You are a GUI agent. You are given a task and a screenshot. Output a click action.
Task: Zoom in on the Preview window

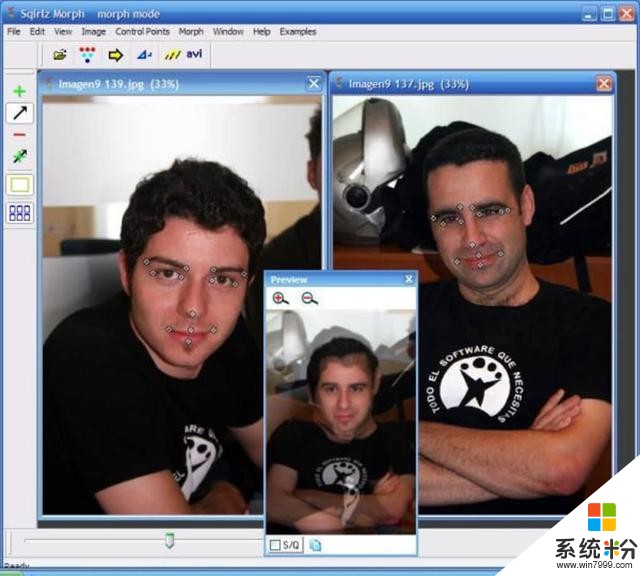[x=280, y=298]
